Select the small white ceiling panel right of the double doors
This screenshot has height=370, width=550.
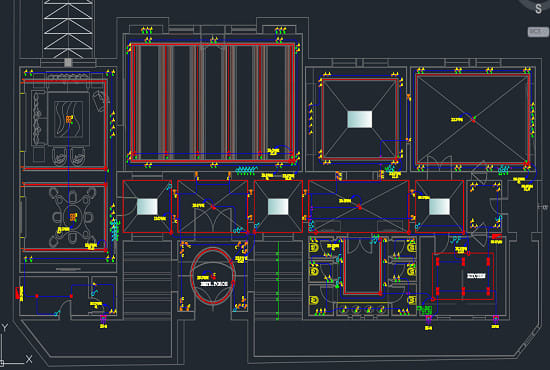[278, 207]
